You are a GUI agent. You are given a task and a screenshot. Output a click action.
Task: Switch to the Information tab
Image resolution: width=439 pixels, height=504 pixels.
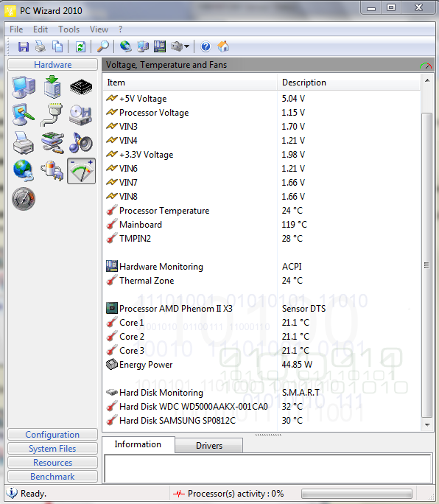click(x=138, y=444)
